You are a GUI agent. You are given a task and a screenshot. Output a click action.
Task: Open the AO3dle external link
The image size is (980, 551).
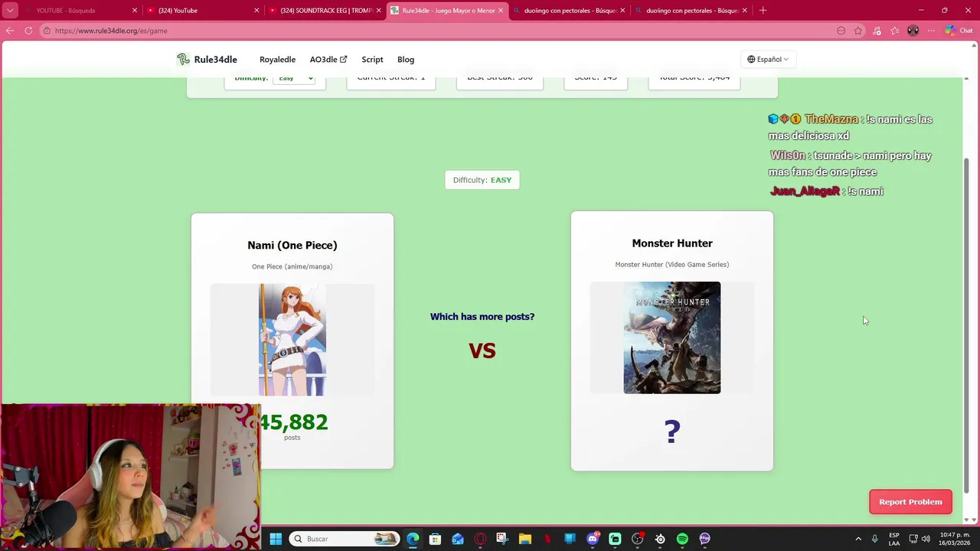pyautogui.click(x=328, y=60)
